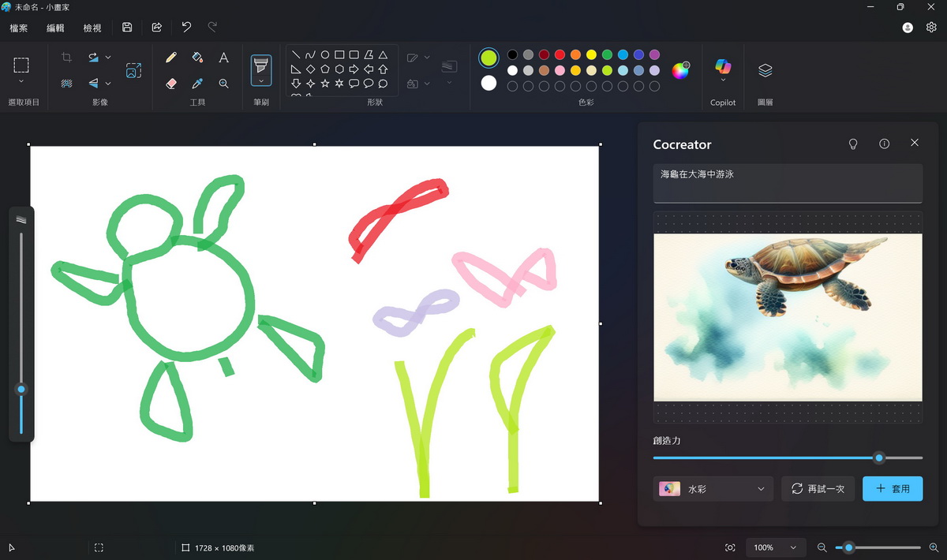Image resolution: width=947 pixels, height=560 pixels.
Task: Open the 檔案 menu
Action: point(19,28)
